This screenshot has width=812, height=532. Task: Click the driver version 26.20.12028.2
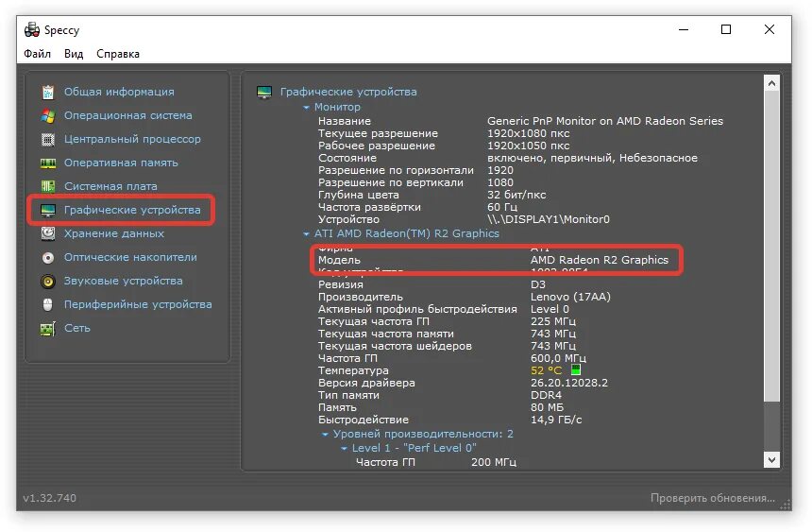point(569,384)
